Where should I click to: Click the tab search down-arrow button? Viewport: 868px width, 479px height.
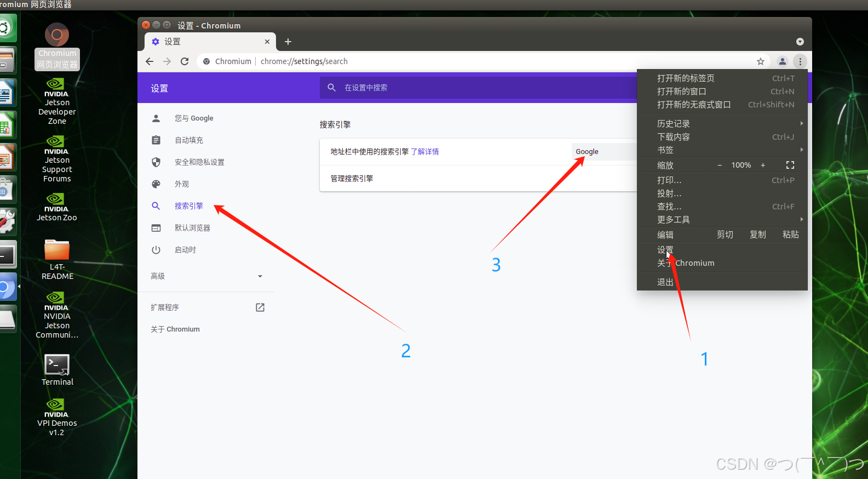click(800, 42)
